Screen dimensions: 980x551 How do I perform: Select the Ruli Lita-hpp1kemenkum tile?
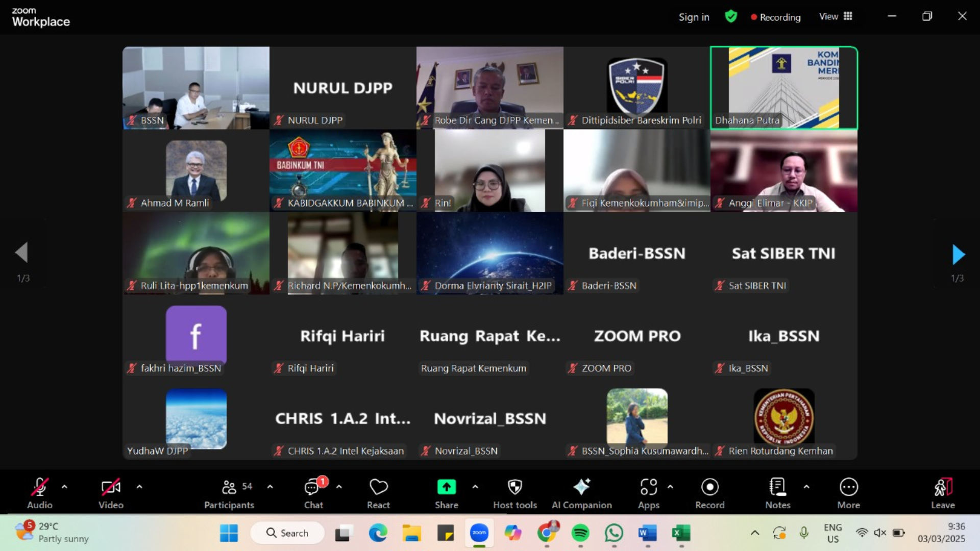point(196,253)
